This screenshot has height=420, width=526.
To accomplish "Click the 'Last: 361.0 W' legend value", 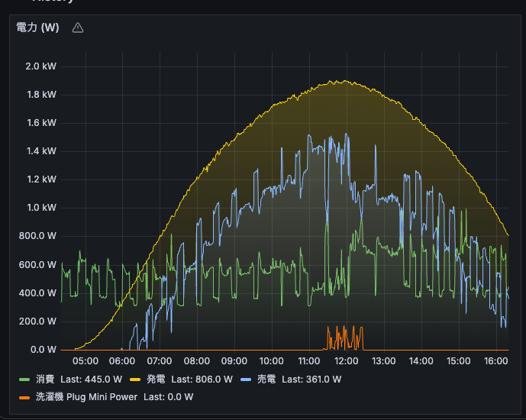I will (x=311, y=379).
